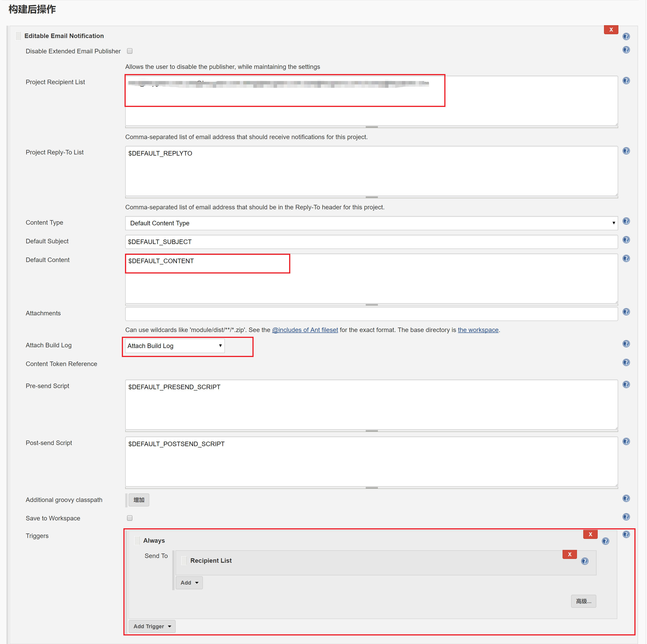Follow the workspace link
647x644 pixels.
[x=478, y=330]
